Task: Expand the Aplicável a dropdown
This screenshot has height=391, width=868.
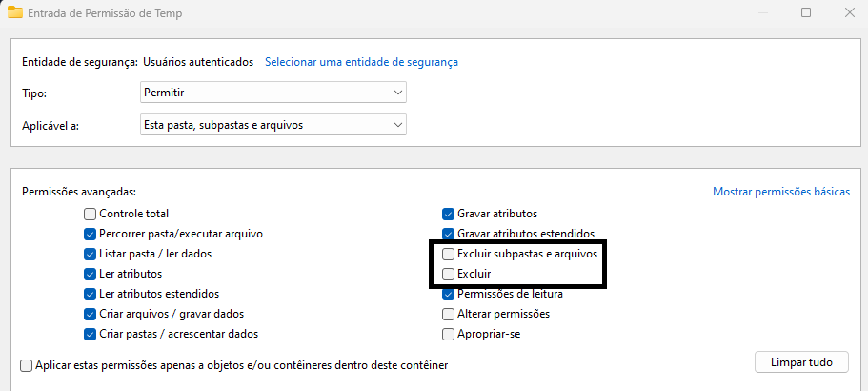Action: (273, 125)
